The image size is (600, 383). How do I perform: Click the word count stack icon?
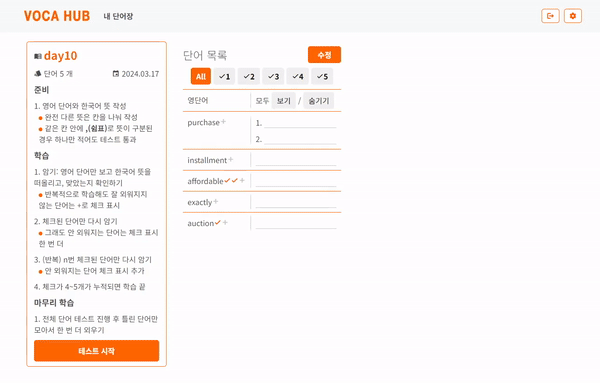pyautogui.click(x=38, y=73)
